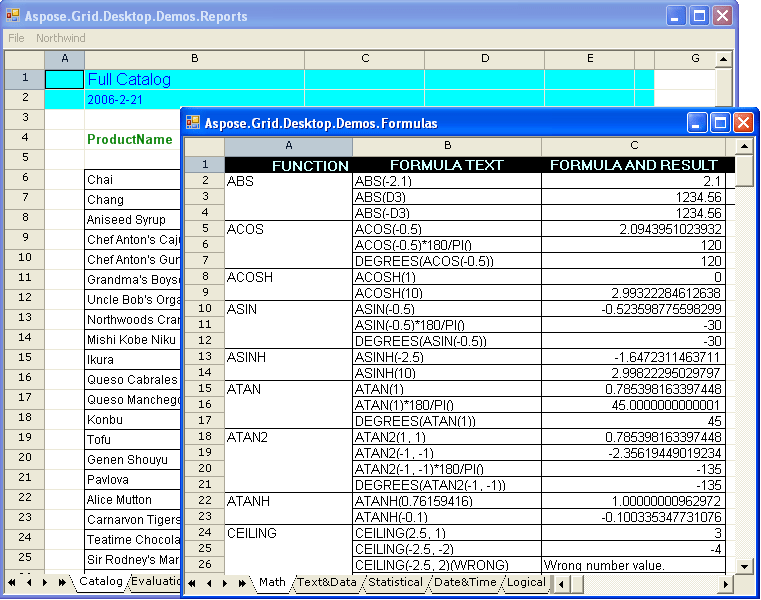This screenshot has width=761, height=600.
Task: Select the Tofu product cell
Action: (x=132, y=439)
